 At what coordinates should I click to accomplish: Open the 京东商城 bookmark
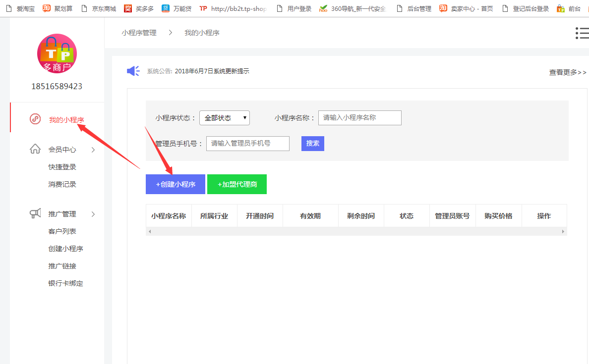click(98, 8)
